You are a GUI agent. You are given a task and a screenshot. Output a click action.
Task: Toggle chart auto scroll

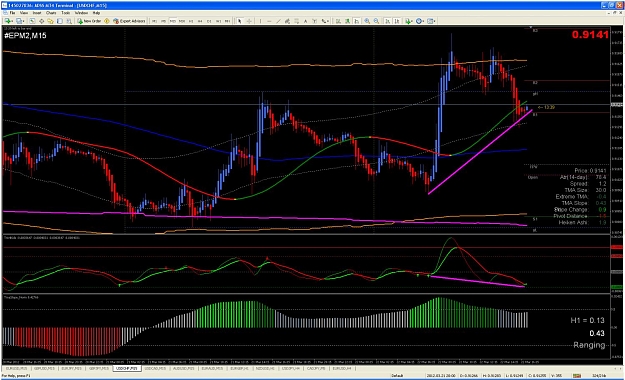387,21
